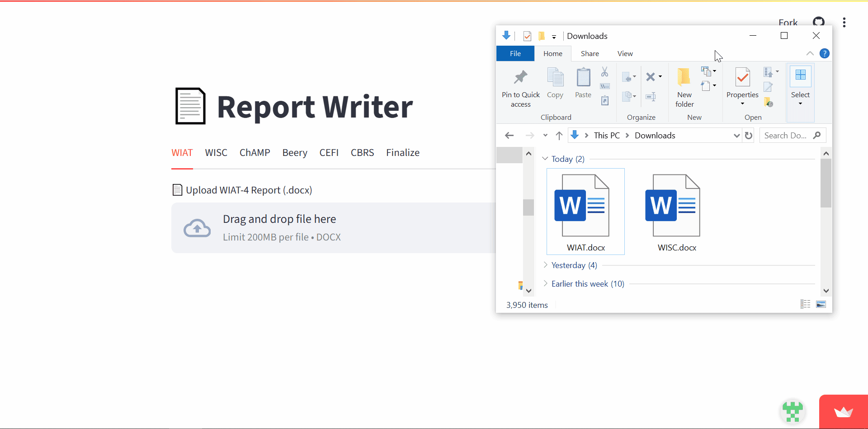The height and width of the screenshot is (429, 868).
Task: Click the New folder icon
Action: point(684,78)
